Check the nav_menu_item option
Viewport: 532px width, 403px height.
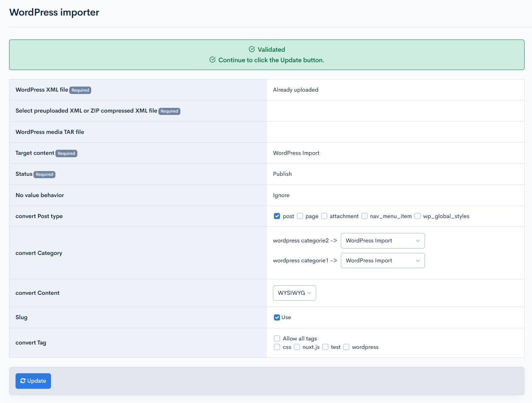pos(364,216)
